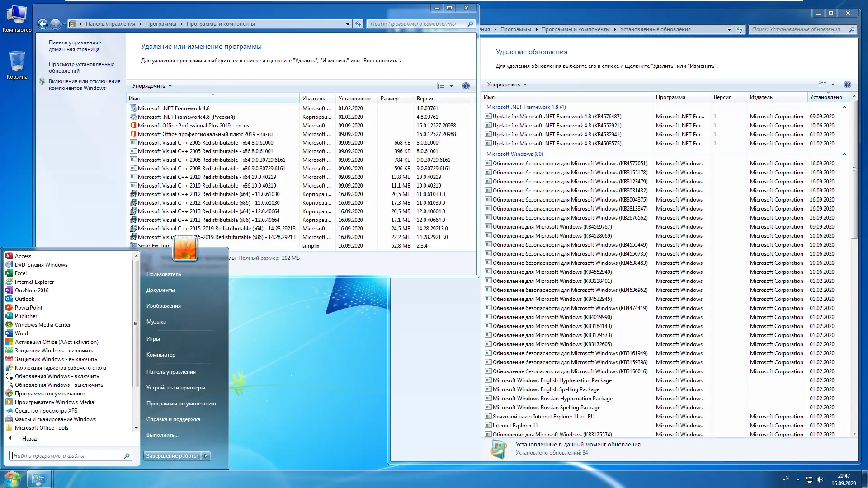Open help icon in Installed Updates window
Screen dimensions: 868x488
tap(847, 84)
